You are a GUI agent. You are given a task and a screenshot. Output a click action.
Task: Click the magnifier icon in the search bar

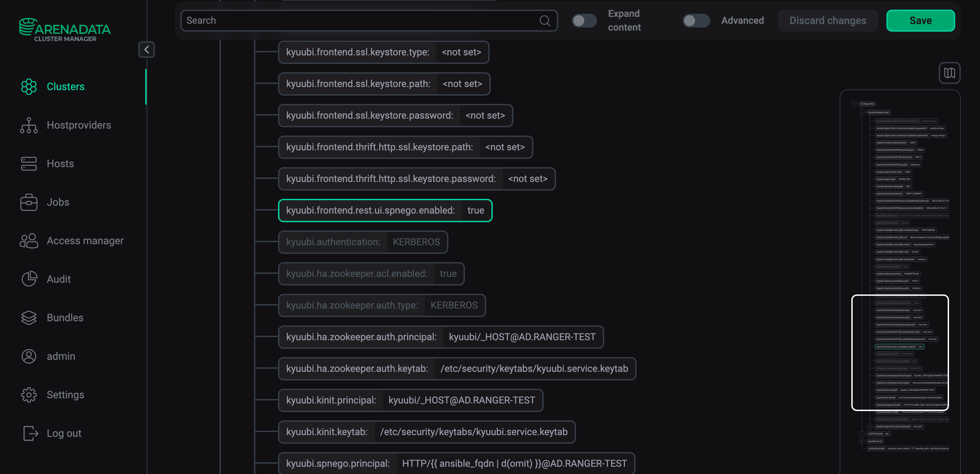point(545,21)
